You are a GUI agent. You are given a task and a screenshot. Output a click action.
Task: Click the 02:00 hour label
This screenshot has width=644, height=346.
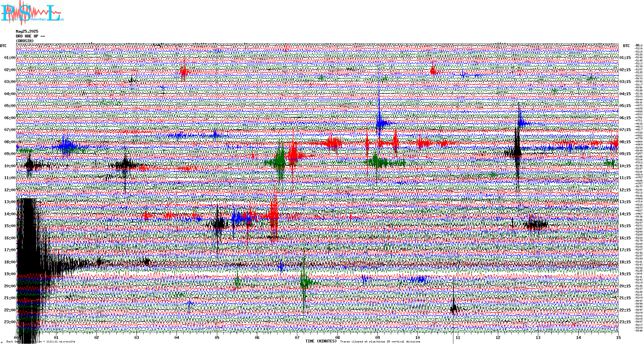click(x=10, y=70)
